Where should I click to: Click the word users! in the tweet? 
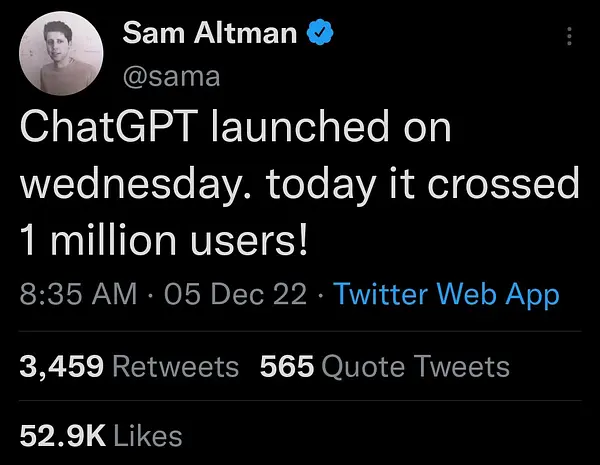pos(249,241)
